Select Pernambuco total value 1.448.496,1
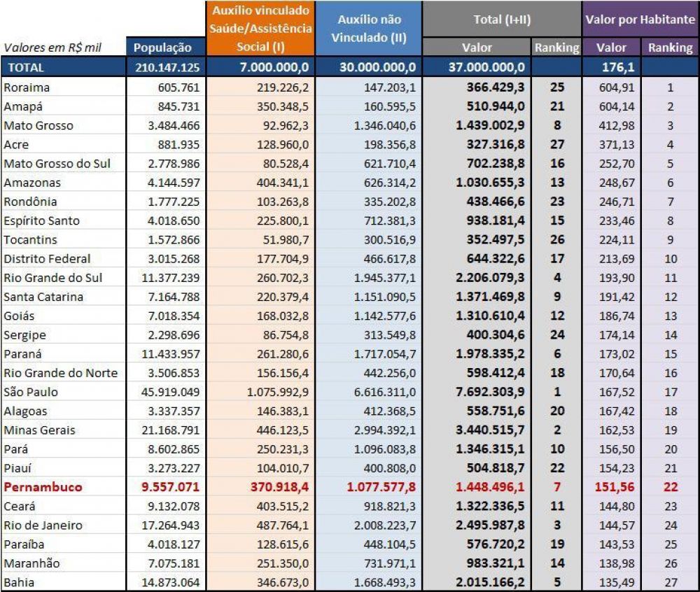The width and height of the screenshot is (700, 592). click(x=490, y=487)
